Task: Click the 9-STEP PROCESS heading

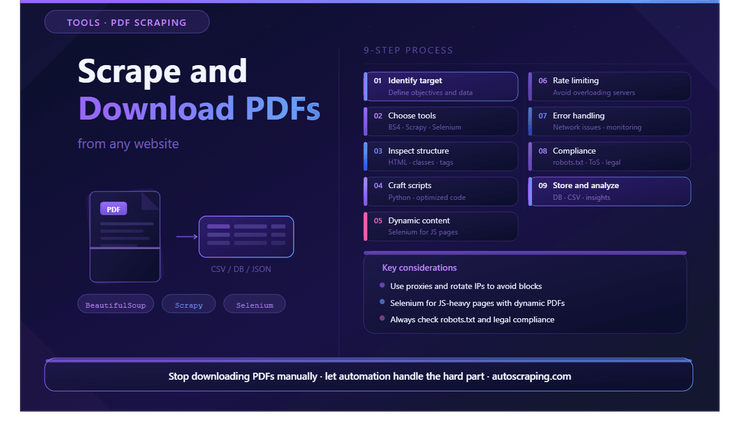Action: tap(408, 50)
